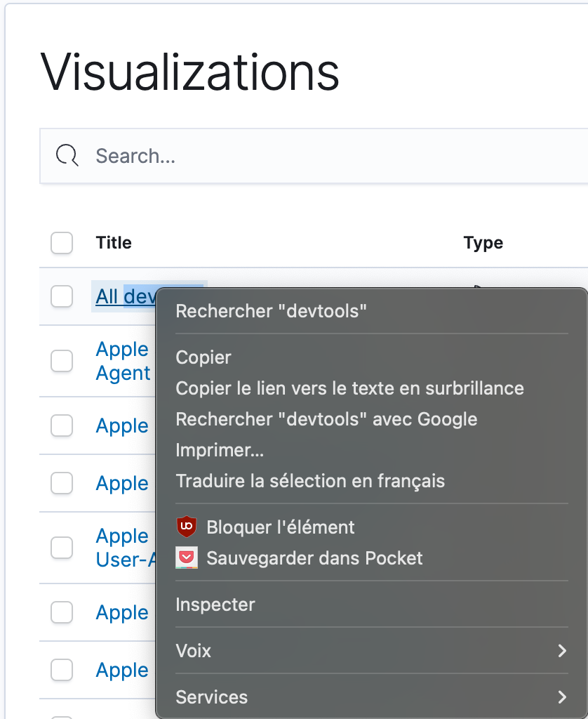Toggle the select-all checkbox in the table header
The width and height of the screenshot is (588, 719).
tap(62, 243)
